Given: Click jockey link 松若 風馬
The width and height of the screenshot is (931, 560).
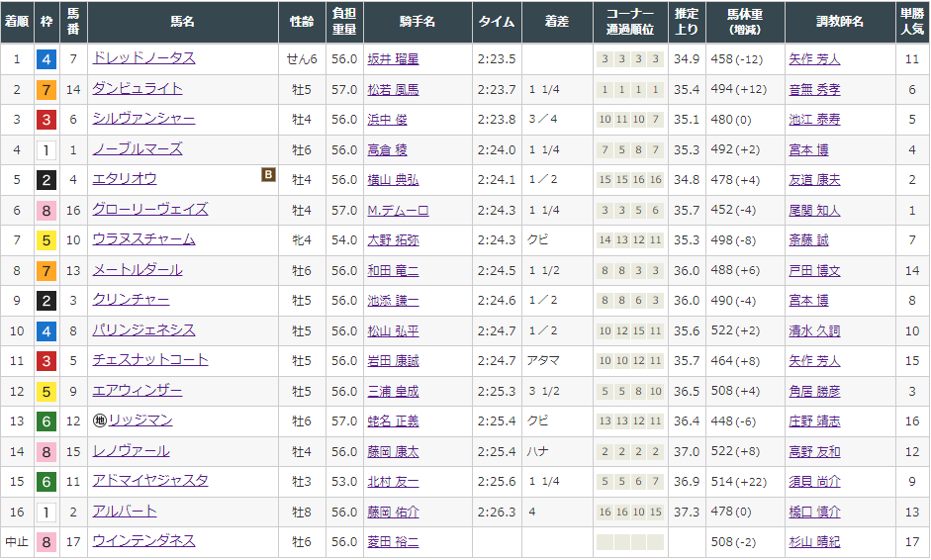Looking at the screenshot, I should coord(393,90).
